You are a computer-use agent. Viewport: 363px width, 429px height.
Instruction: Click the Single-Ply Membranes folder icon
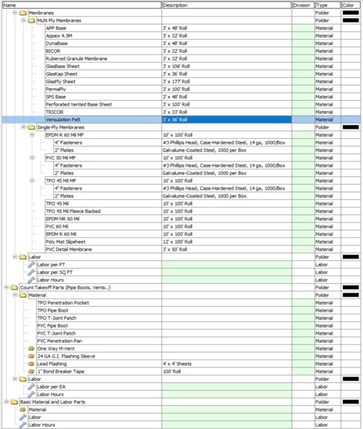(31, 127)
